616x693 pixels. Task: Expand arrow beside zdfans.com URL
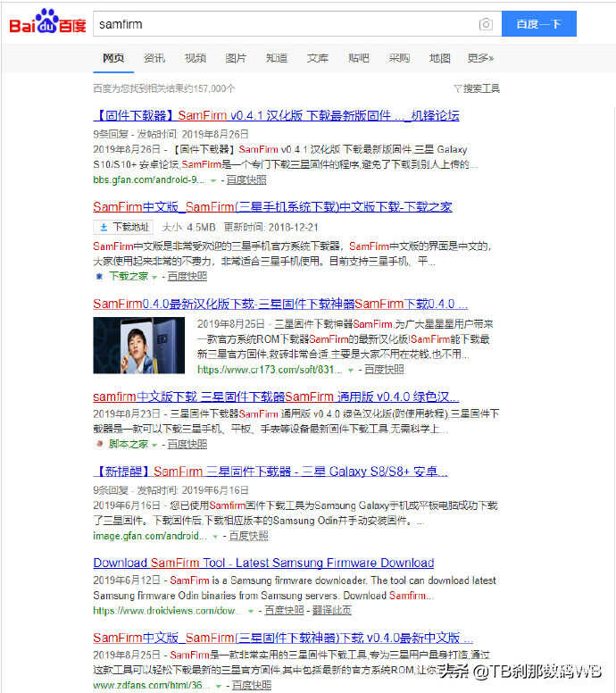pos(219,686)
